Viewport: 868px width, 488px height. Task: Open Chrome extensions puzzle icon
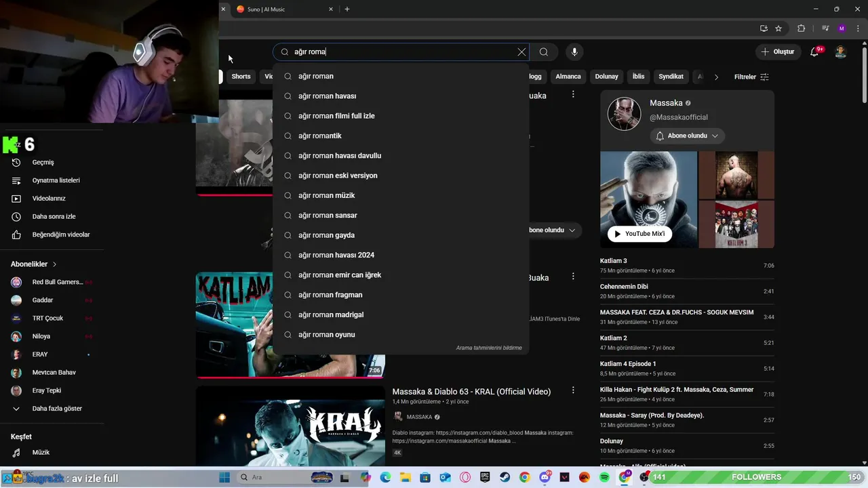pyautogui.click(x=802, y=28)
